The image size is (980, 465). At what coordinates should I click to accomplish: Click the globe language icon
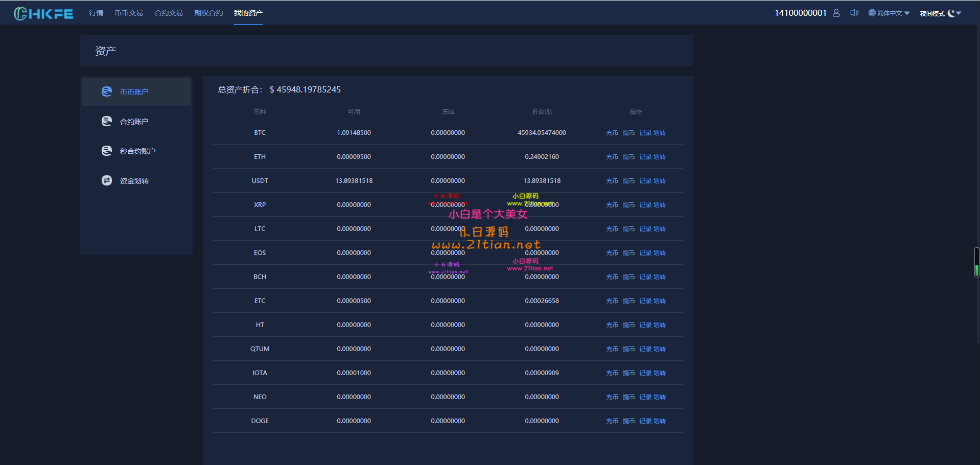[872, 13]
